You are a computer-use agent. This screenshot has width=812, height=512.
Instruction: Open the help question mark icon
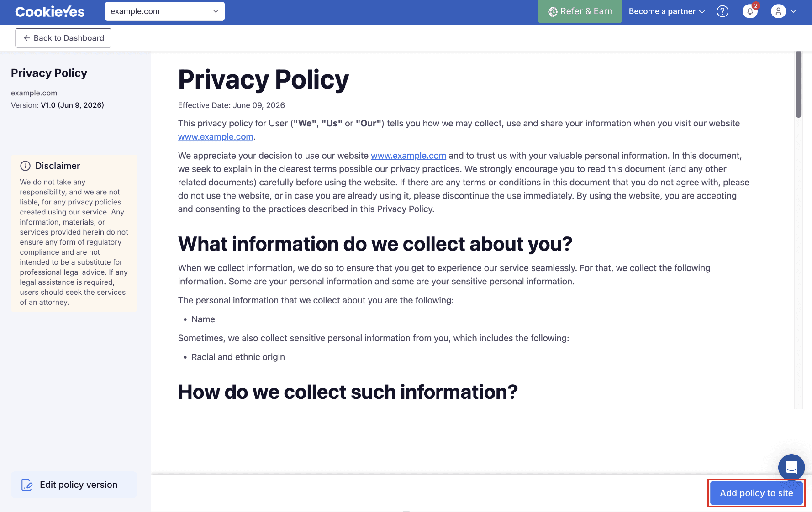tap(722, 11)
